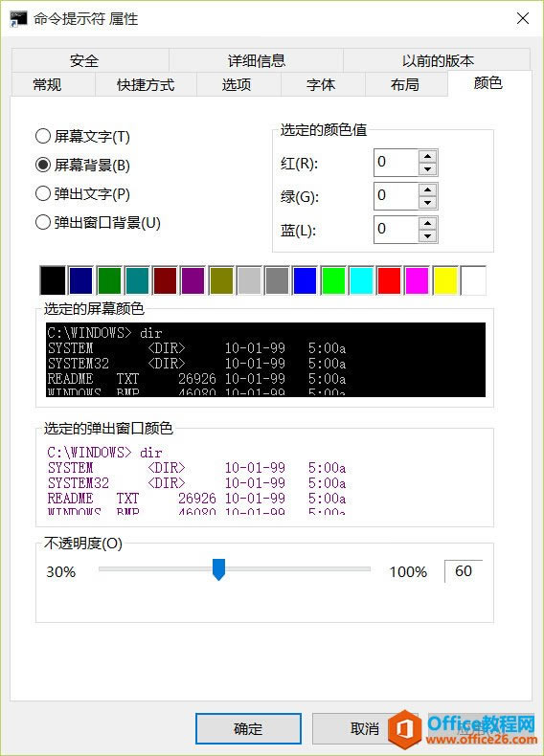Click the 100% opacity maximum label
Screen dimensions: 544x756
coord(408,572)
